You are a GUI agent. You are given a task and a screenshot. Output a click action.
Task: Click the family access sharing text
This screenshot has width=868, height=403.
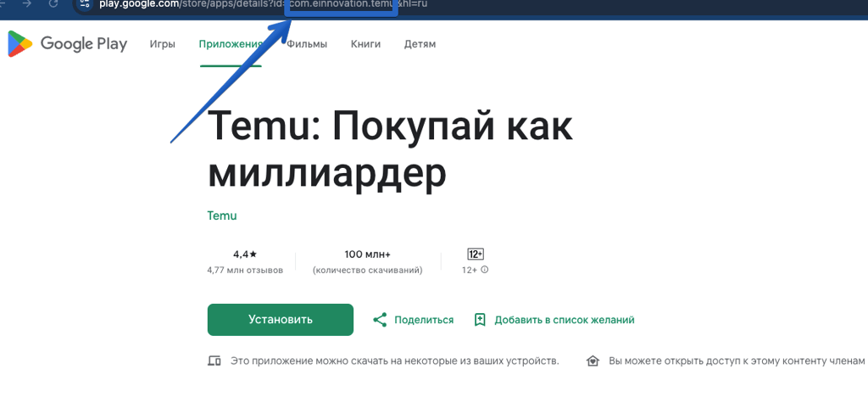point(737,361)
